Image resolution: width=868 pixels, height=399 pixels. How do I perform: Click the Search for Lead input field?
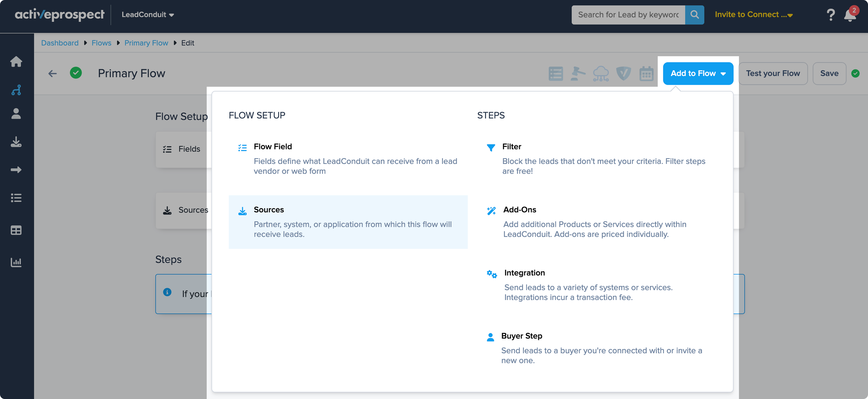[x=628, y=15]
